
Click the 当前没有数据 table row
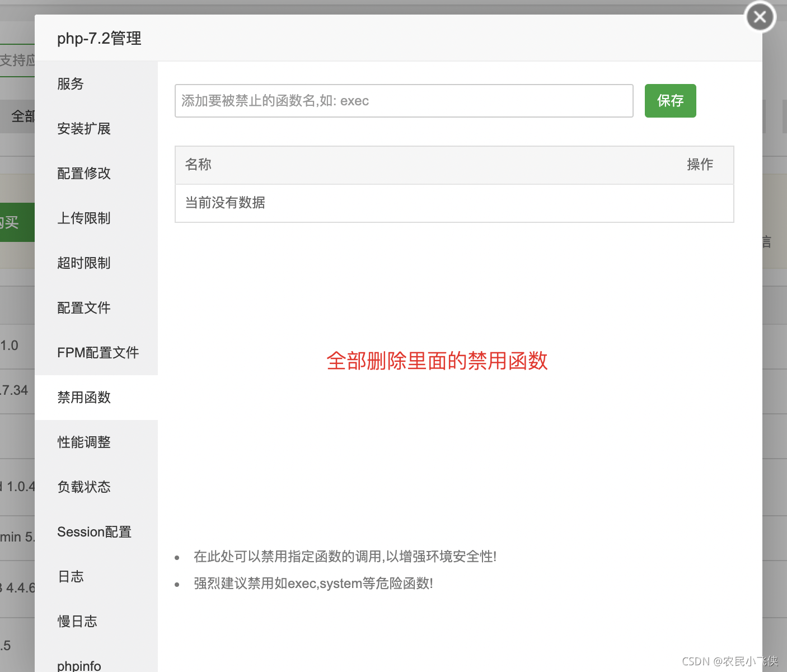coord(455,203)
